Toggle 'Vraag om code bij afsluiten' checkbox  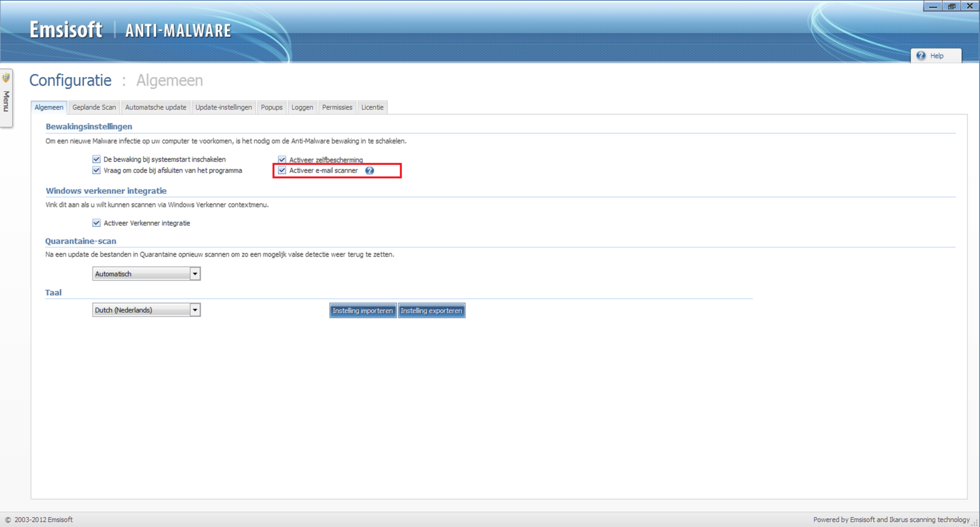click(96, 170)
